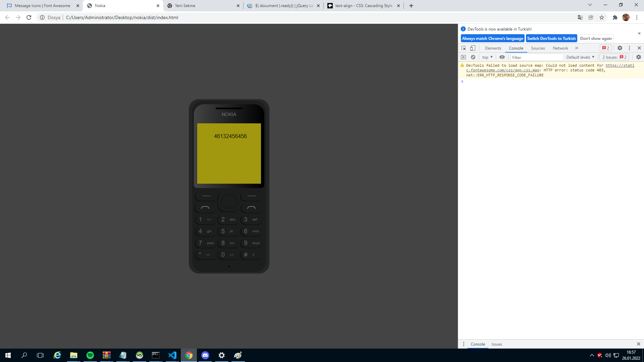Select the Console tab in bottom drawer
Image resolution: width=644 pixels, height=362 pixels.
pyautogui.click(x=478, y=344)
